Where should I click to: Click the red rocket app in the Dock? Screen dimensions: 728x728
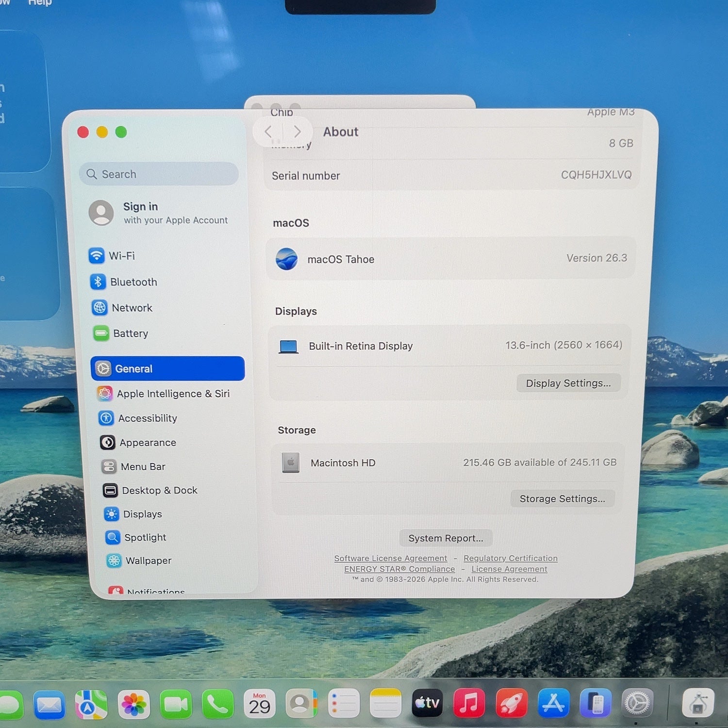coord(512,703)
